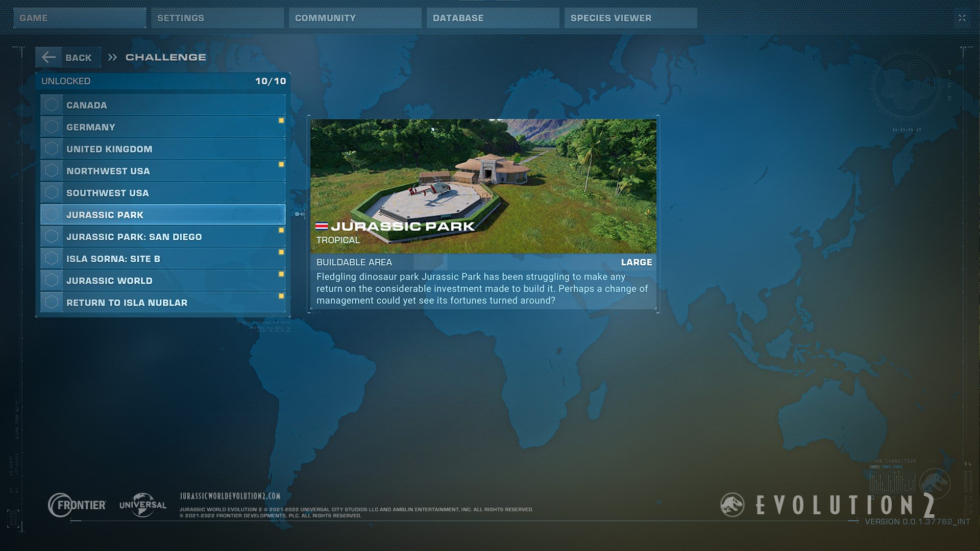Click the Costa Rica flag icon
980x551 pixels.
(x=322, y=226)
